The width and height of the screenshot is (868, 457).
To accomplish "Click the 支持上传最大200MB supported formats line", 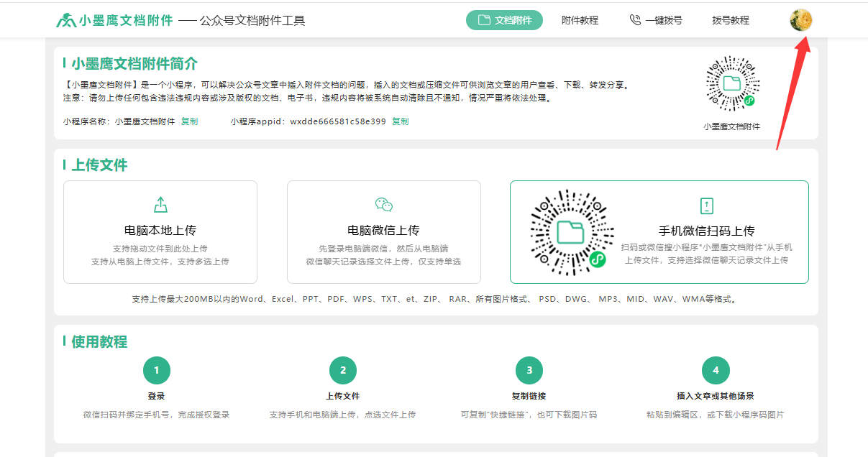I will 436,299.
